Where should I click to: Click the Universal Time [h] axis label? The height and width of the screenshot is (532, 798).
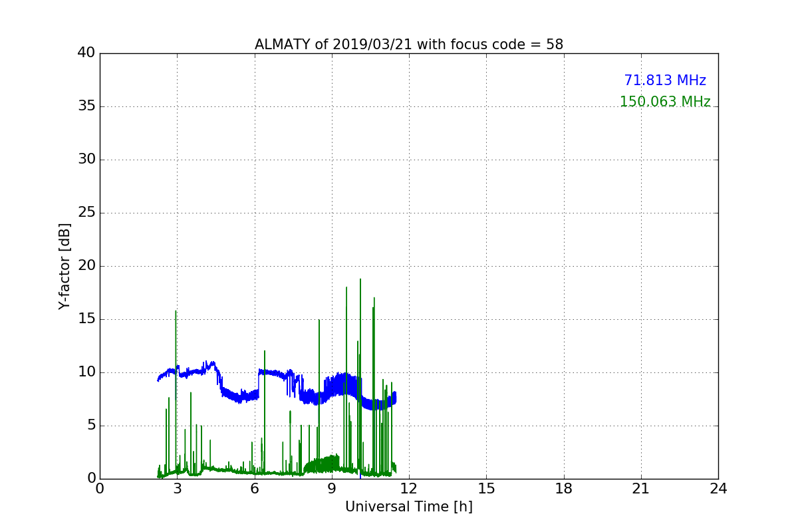coord(409,507)
